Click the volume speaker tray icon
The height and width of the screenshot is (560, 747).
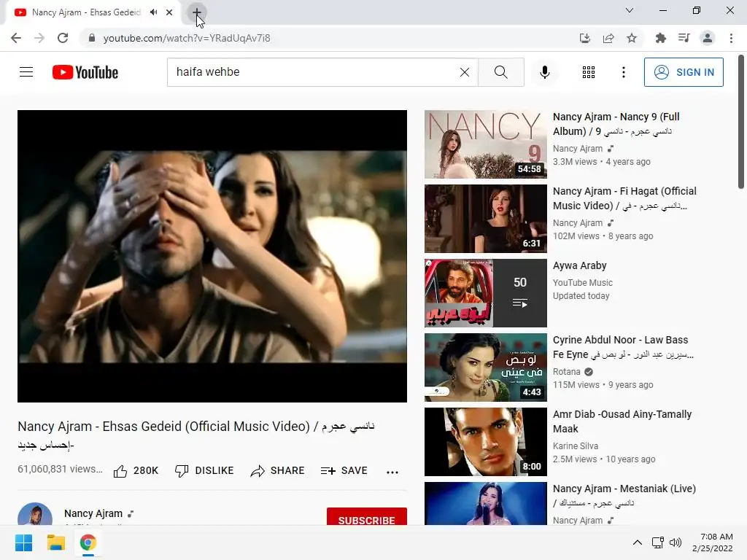point(675,542)
